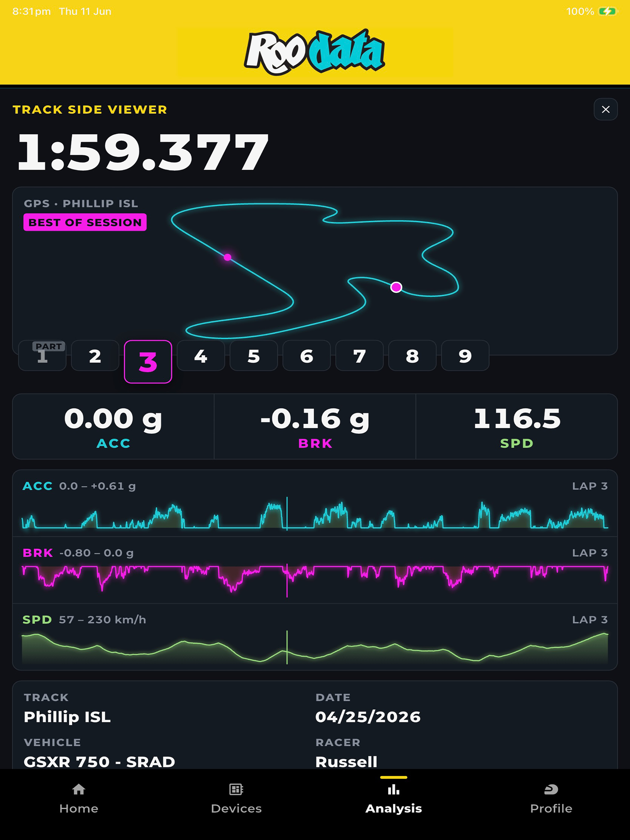Tap LAP 3 label on SPD chart
The width and height of the screenshot is (630, 840).
590,620
